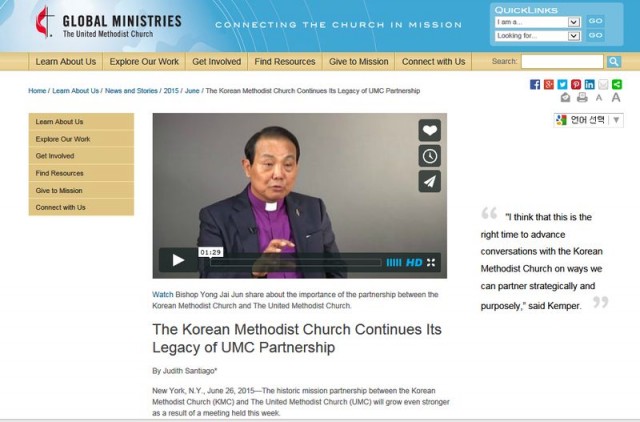Enter fullscreen video mode
The image size is (640, 422).
tap(431, 262)
